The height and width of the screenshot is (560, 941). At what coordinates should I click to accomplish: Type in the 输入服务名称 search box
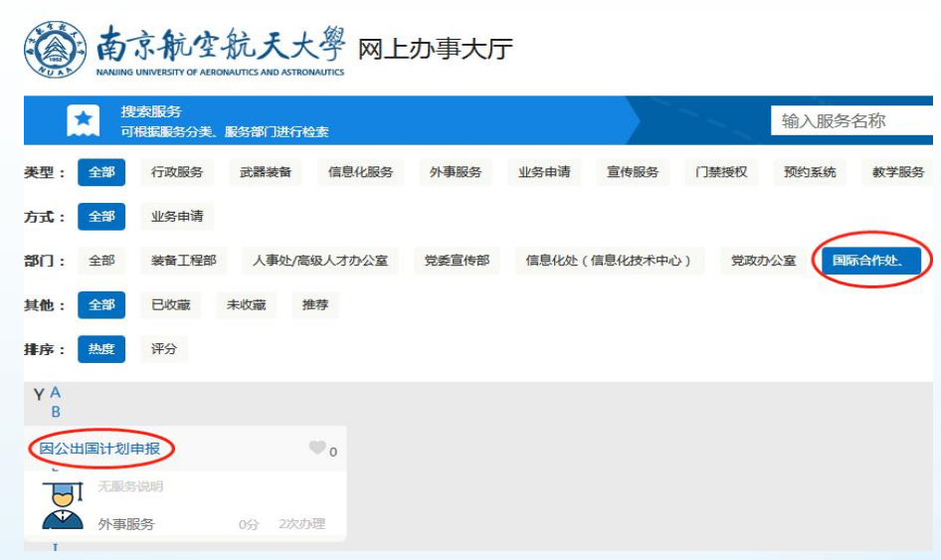pos(850,121)
